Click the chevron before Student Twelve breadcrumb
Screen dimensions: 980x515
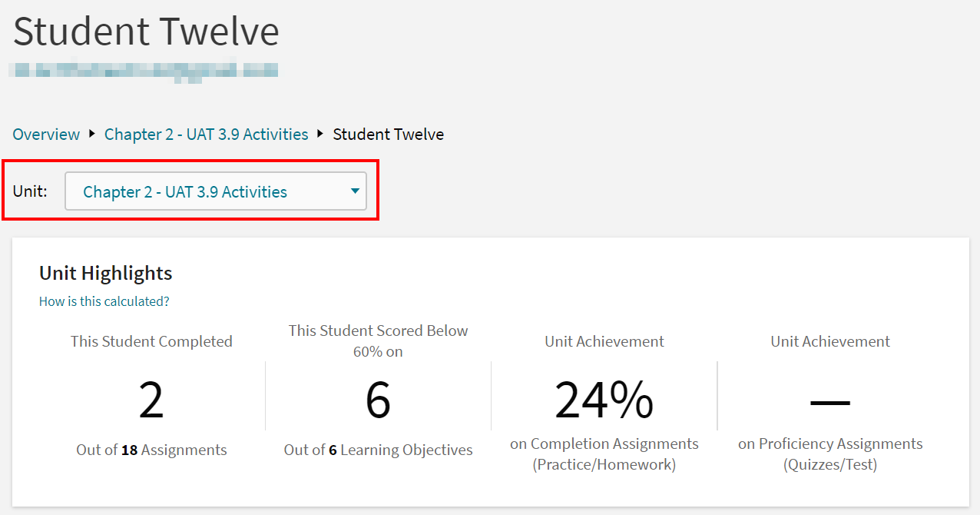pos(320,134)
